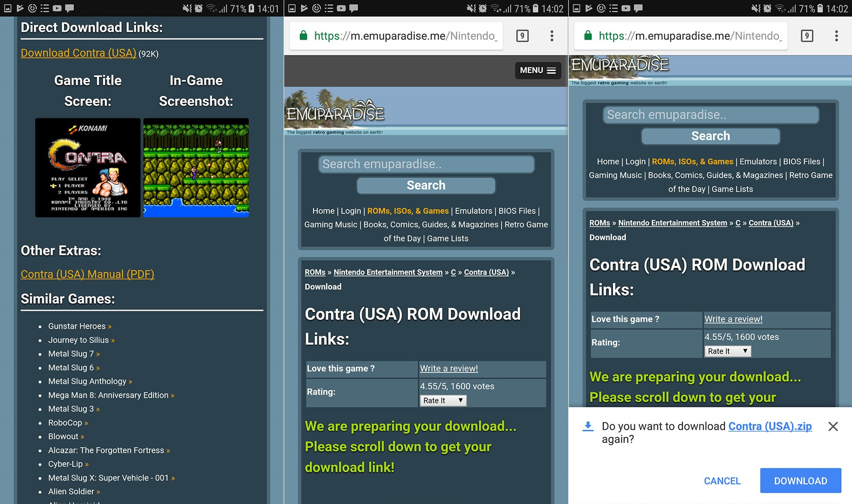
Task: Expand the Rate It dropdown on the right screen
Action: pyautogui.click(x=727, y=351)
